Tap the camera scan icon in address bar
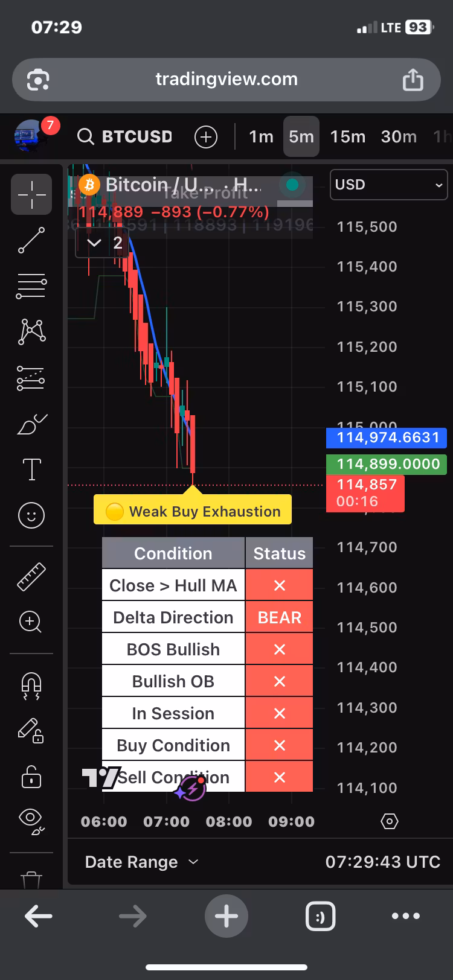 pyautogui.click(x=37, y=79)
